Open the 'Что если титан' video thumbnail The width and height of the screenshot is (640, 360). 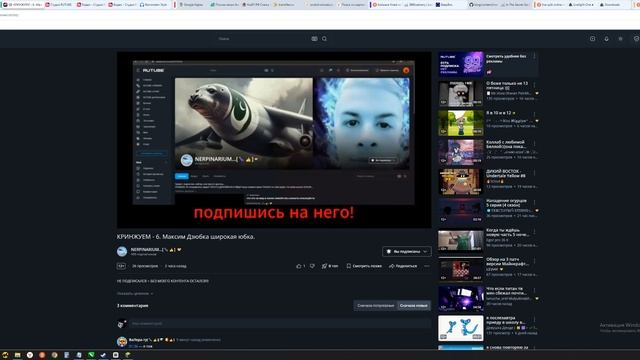461,299
